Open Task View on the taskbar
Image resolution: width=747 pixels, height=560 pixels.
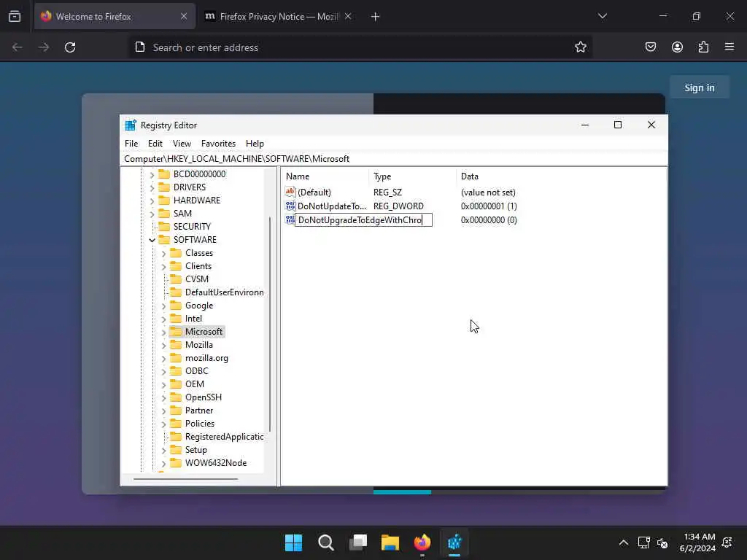coord(358,542)
